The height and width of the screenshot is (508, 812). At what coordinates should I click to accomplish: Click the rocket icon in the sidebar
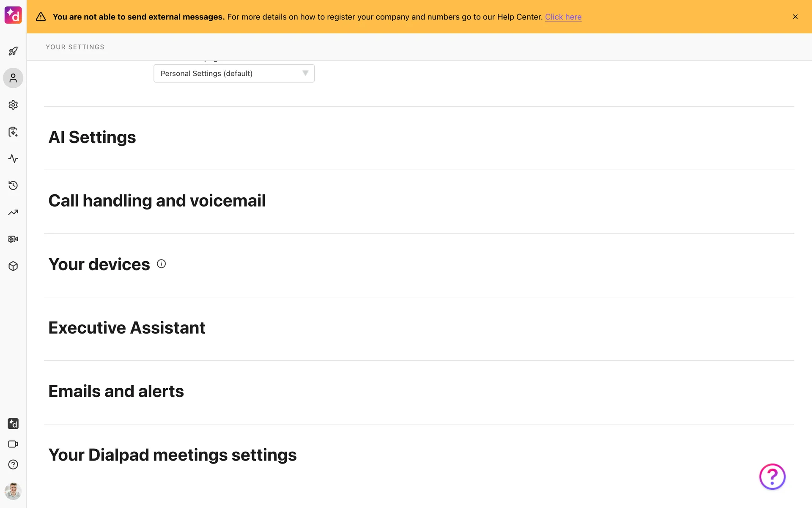pyautogui.click(x=13, y=51)
